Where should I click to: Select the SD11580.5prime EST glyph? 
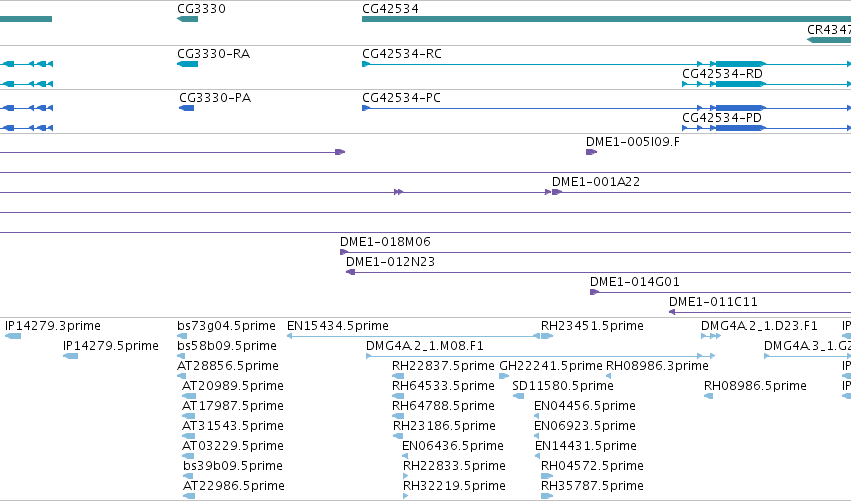pyautogui.click(x=518, y=396)
